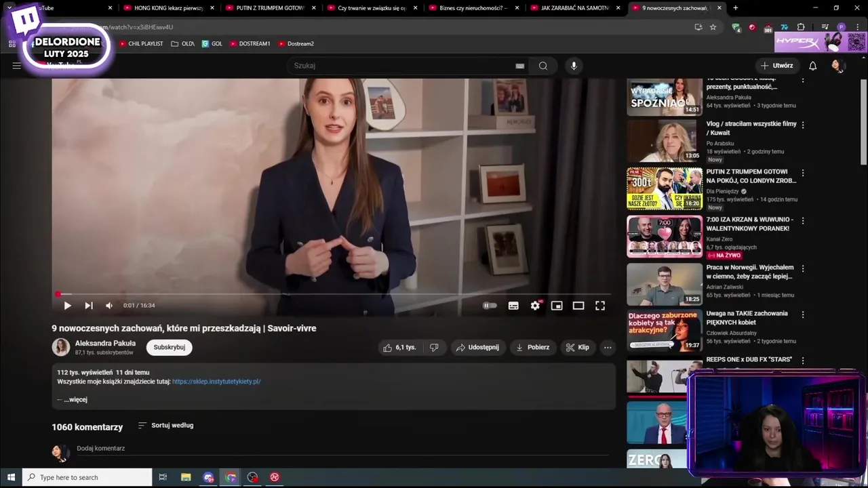
Task: Open Windows Start menu
Action: tap(11, 477)
